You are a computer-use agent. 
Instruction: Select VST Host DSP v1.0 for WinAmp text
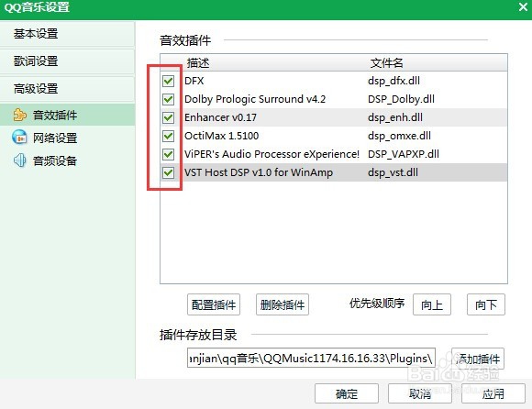coord(259,172)
